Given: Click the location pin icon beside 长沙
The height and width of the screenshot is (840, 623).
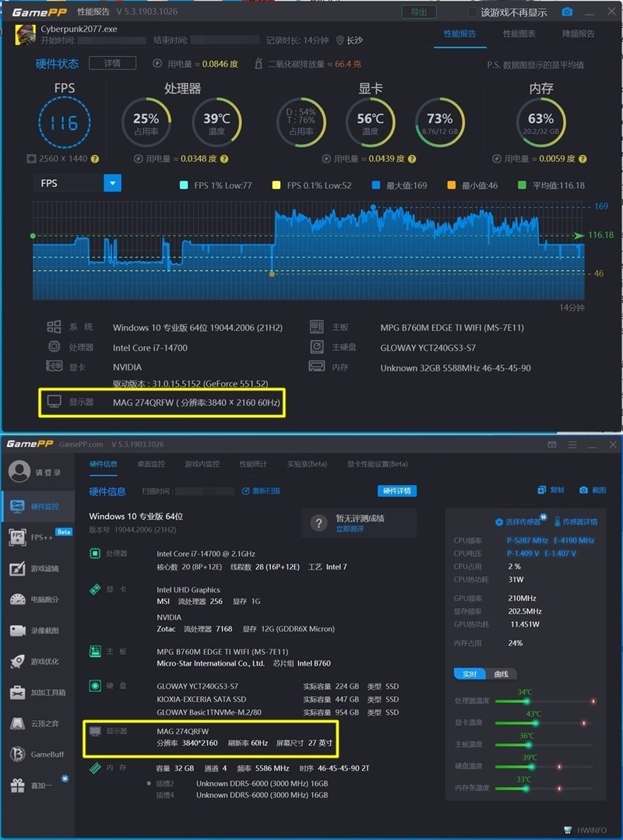Looking at the screenshot, I should (x=340, y=40).
